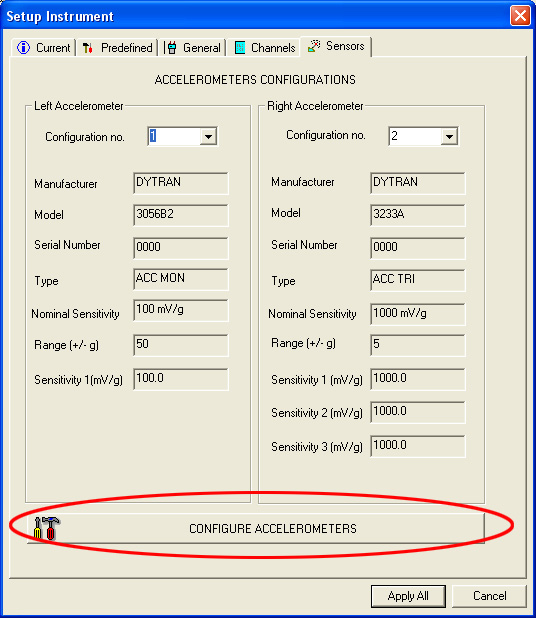Click the Current tab info icon
Viewport: 536px width, 618px height.
pos(23,48)
